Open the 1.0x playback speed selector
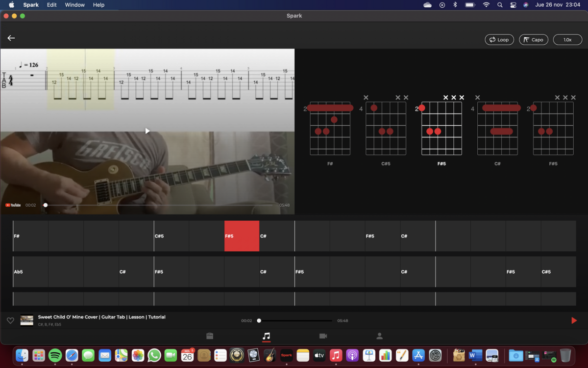Screen dimensions: 588x368 pyautogui.click(x=567, y=40)
